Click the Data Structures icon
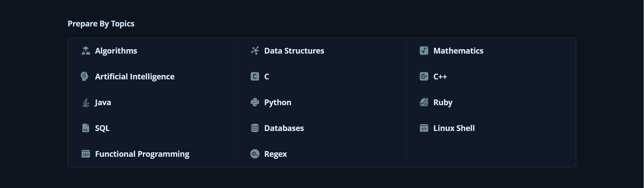Image resolution: width=644 pixels, height=188 pixels. click(255, 51)
